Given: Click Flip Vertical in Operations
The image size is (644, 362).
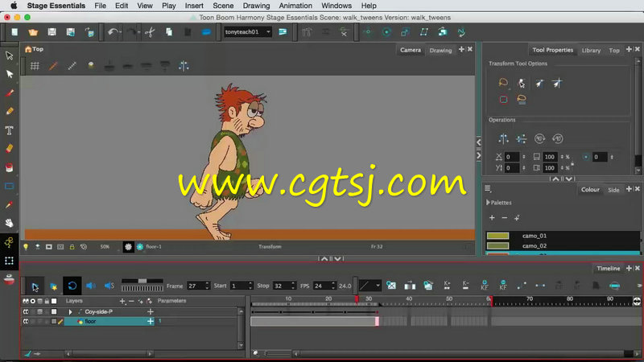Looking at the screenshot, I should (522, 138).
